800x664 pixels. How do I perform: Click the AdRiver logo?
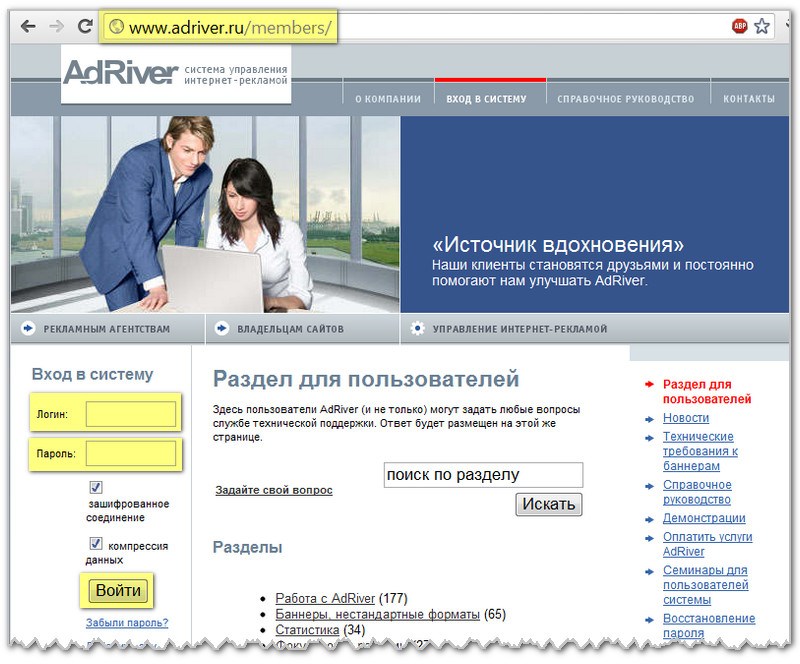121,72
